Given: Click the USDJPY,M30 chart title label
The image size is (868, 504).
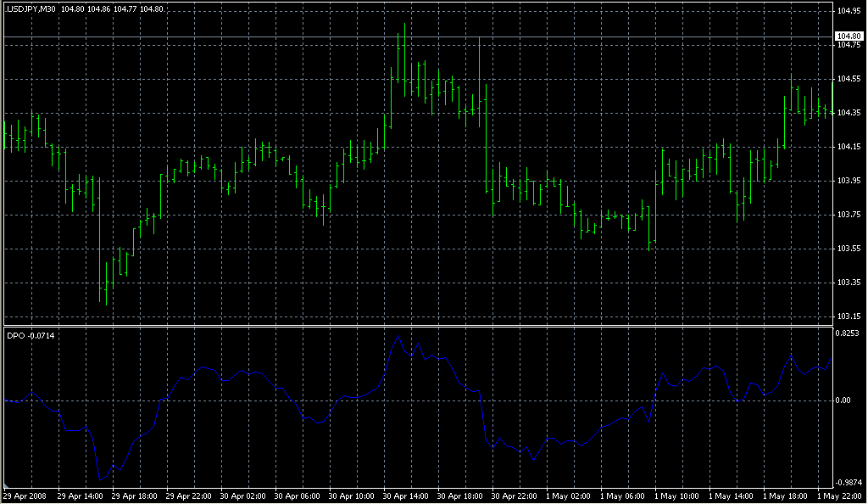Looking at the screenshot, I should [31, 8].
